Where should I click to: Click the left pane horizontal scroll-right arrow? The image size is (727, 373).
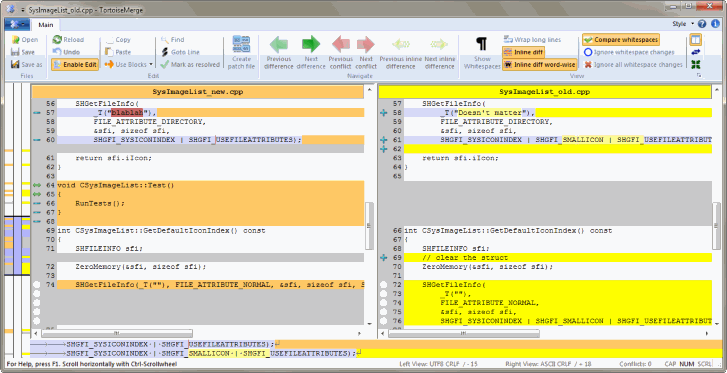360,333
